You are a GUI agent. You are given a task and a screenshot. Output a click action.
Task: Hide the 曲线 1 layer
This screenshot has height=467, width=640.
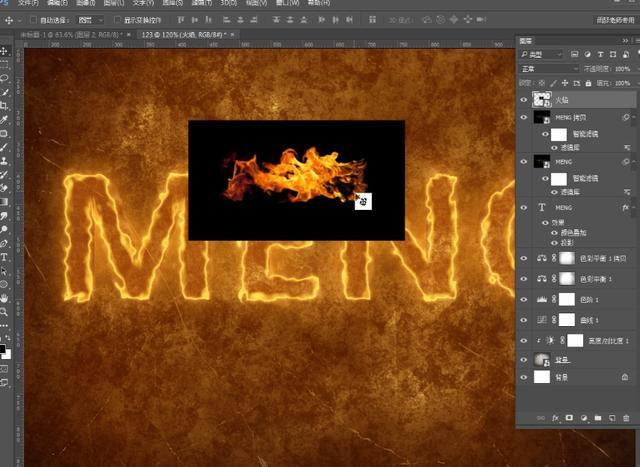[524, 320]
